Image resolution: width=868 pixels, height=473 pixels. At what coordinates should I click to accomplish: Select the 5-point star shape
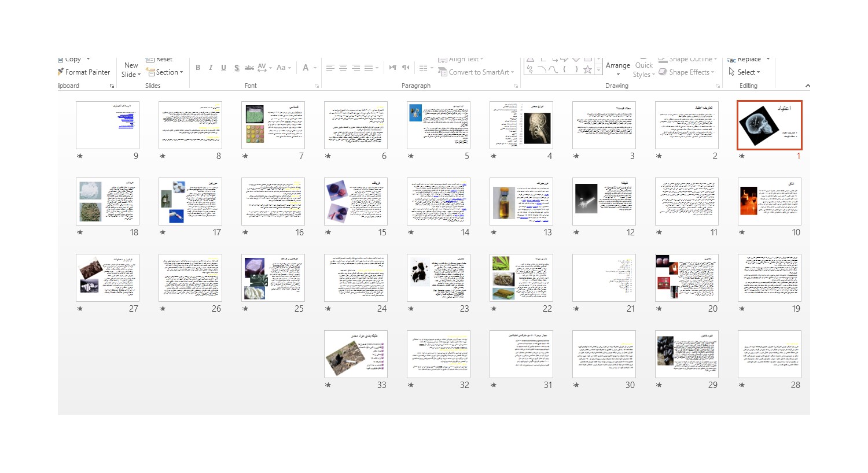tap(587, 69)
